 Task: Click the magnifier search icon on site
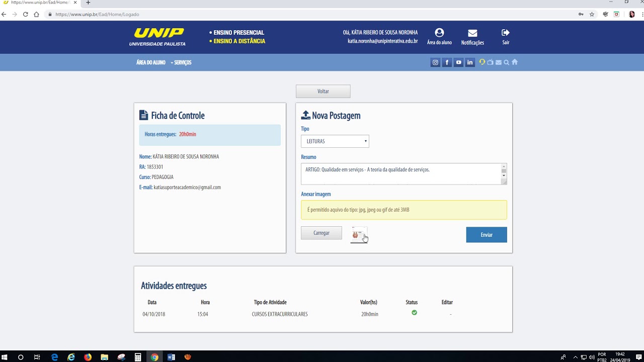[507, 62]
